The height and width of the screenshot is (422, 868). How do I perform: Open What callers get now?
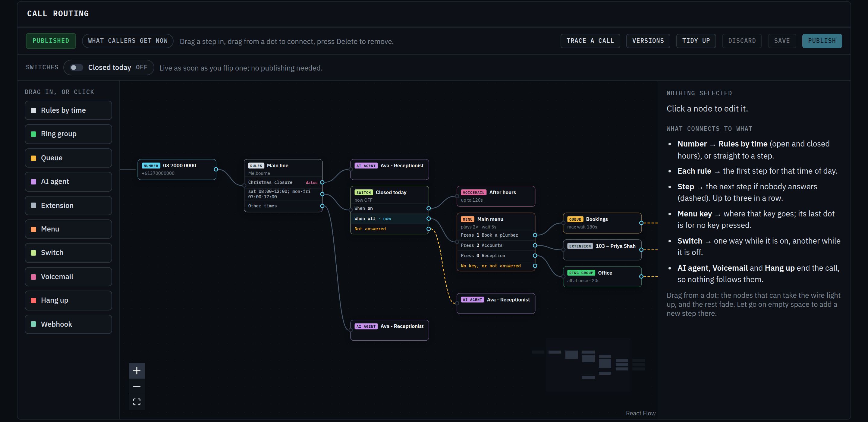(x=128, y=41)
